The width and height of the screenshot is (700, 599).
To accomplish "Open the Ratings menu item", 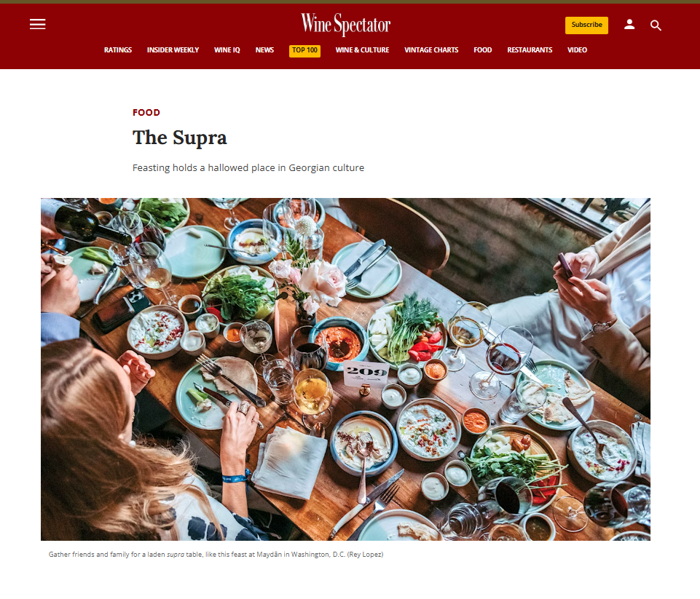I will coord(118,50).
